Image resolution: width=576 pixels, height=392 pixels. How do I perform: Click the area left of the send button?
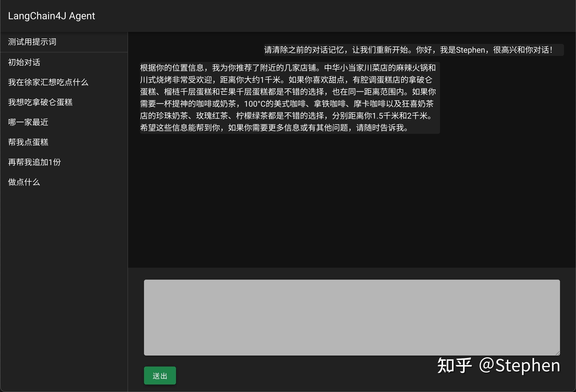[136, 375]
